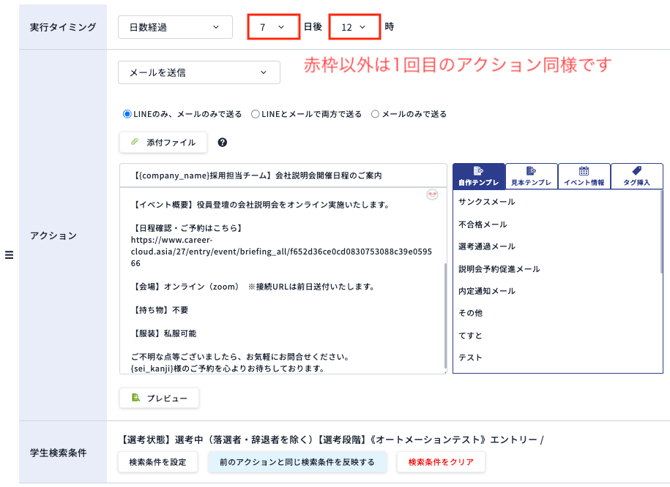Viewport: 670px width, 487px height.
Task: Click the 【持ち物】不要 line
Action: click(x=160, y=310)
